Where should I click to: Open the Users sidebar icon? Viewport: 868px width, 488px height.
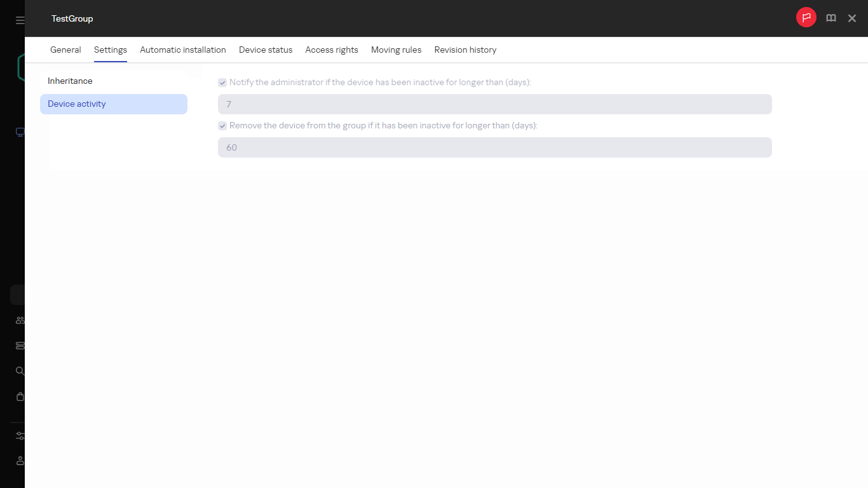19,320
